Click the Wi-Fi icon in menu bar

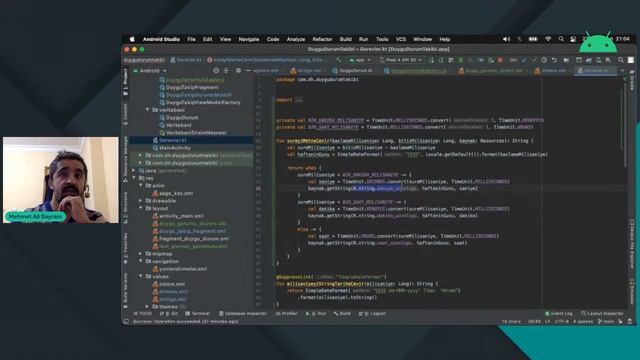[x=548, y=39]
